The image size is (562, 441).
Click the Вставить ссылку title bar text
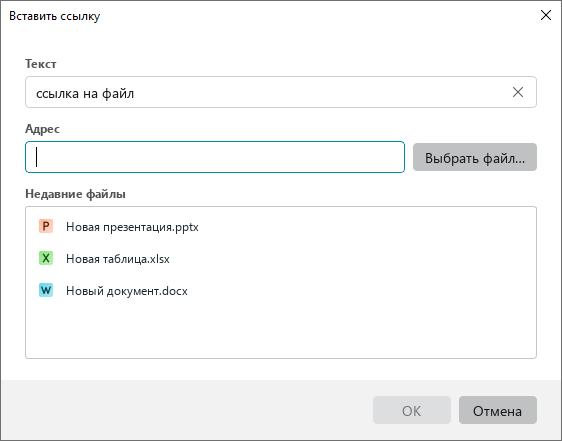coord(54,16)
